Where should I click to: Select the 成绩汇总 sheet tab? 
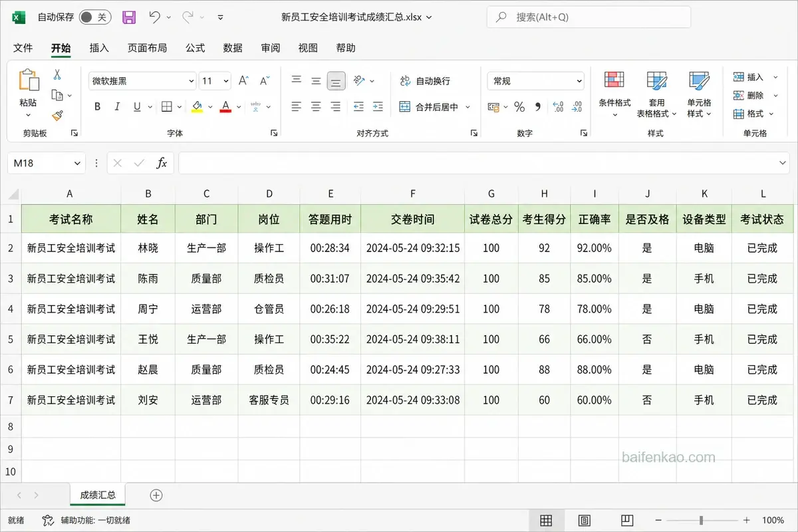(98, 495)
